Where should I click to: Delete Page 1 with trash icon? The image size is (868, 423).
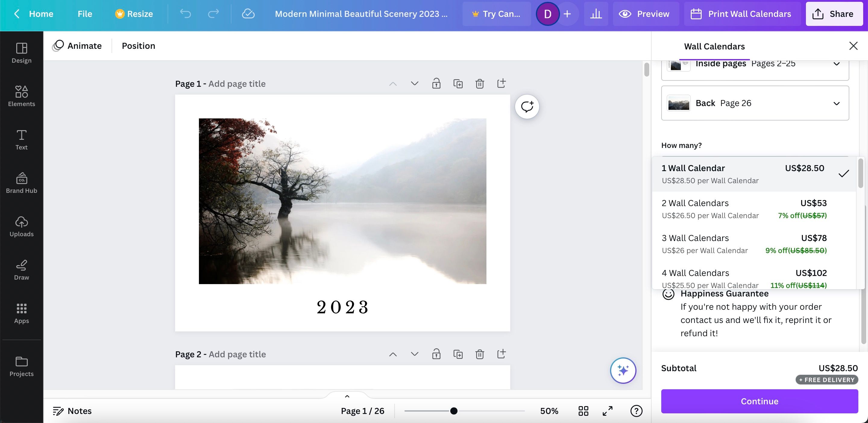[x=480, y=83]
